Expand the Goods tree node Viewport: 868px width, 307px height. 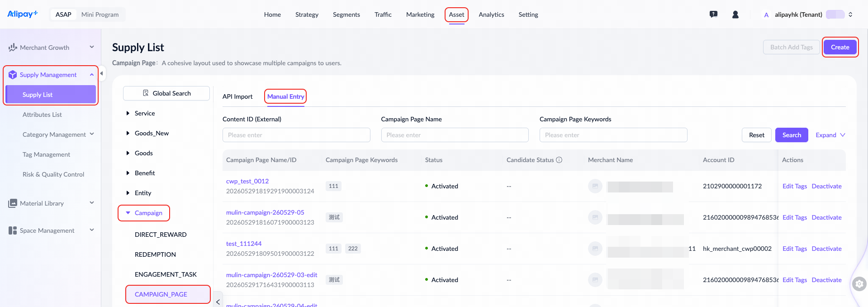click(128, 153)
